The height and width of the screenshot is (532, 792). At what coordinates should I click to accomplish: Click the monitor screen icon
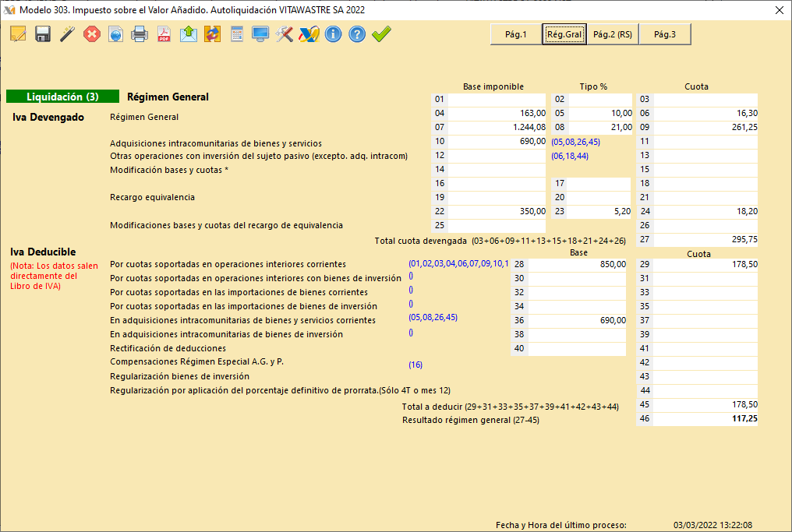(260, 34)
